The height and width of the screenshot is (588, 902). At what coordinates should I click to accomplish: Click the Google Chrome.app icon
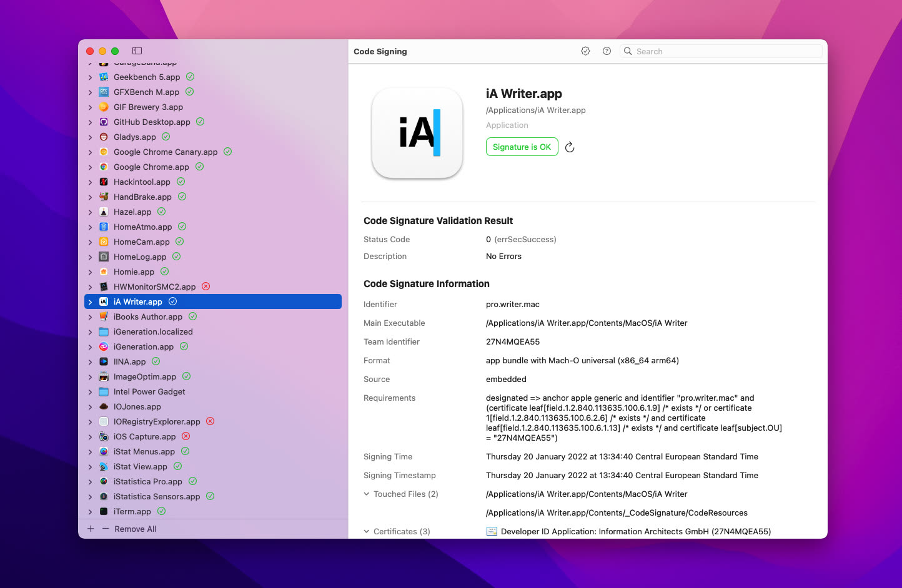click(104, 167)
